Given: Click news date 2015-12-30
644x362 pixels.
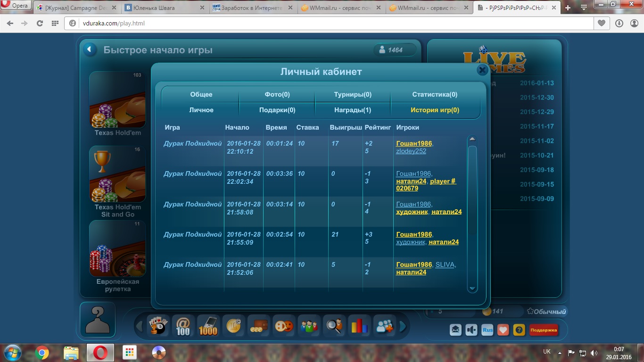Looking at the screenshot, I should pyautogui.click(x=537, y=98).
